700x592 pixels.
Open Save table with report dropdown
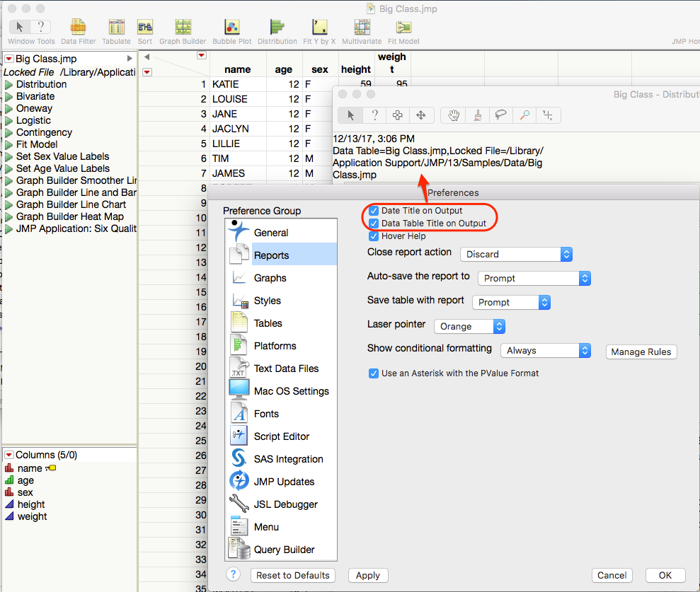[511, 303]
